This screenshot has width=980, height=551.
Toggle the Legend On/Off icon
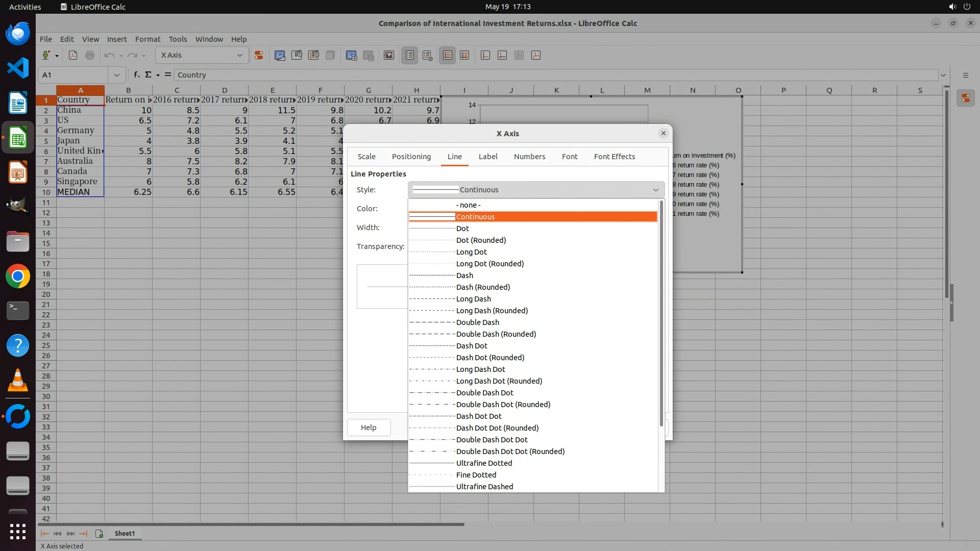click(410, 55)
